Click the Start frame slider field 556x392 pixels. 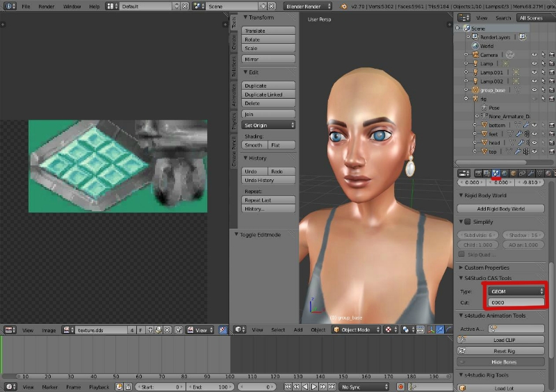click(x=160, y=386)
